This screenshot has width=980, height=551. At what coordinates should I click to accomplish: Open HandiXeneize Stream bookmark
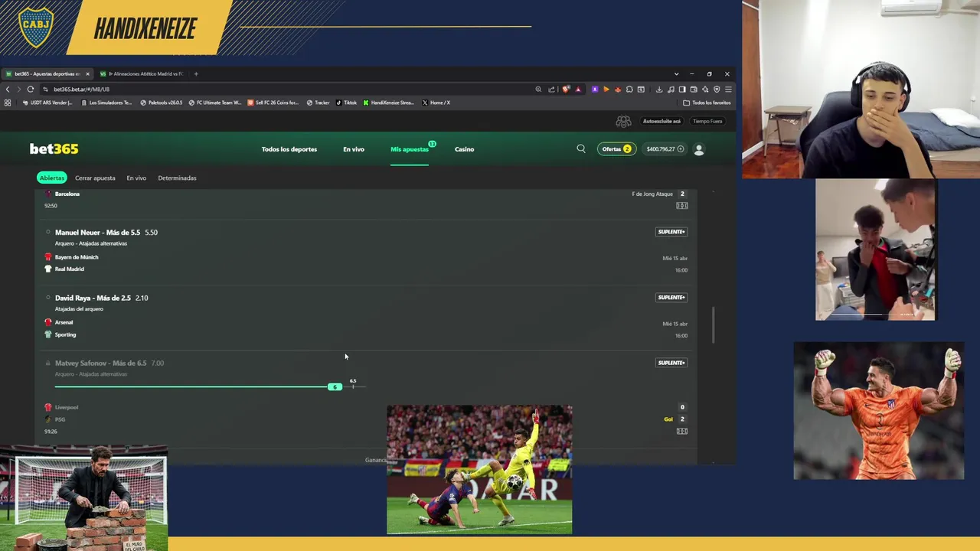[x=388, y=103]
